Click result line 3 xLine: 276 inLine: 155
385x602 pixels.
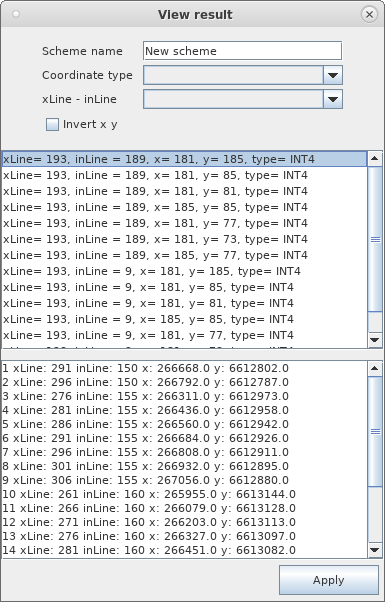(146, 396)
